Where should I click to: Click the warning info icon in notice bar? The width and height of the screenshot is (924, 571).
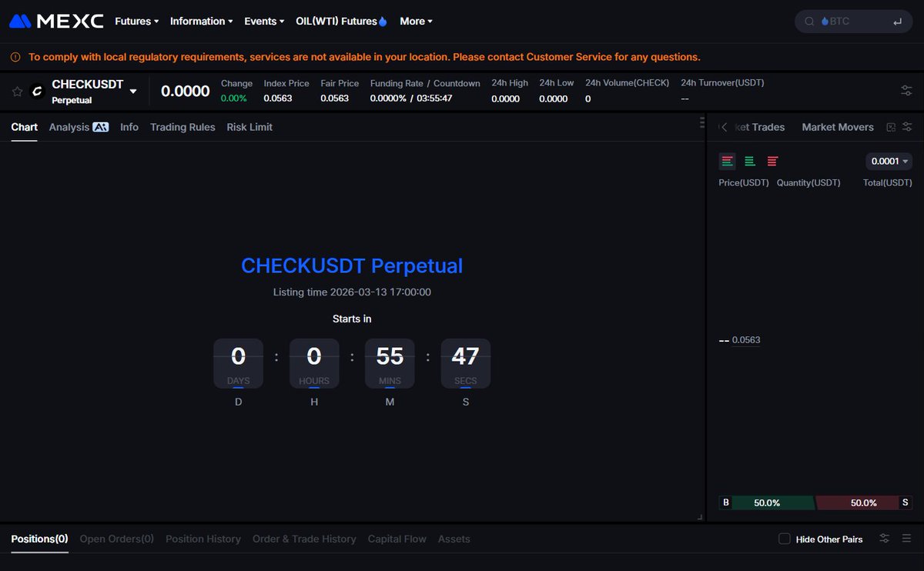15,57
